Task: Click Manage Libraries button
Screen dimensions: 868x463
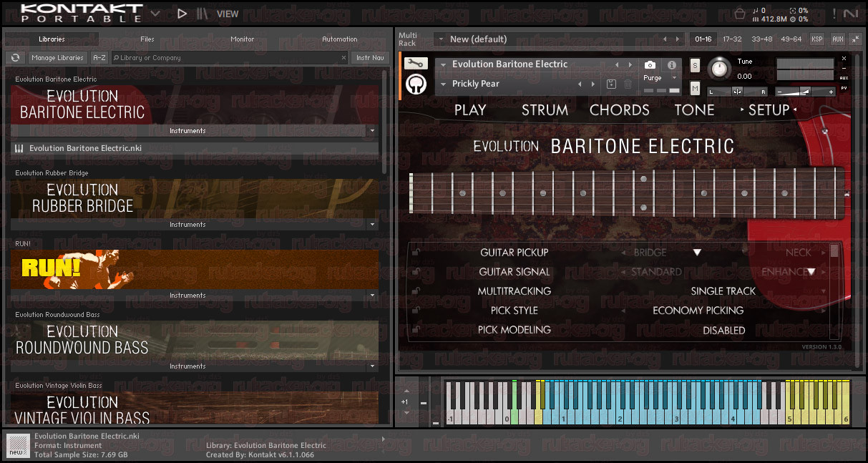Action: pyautogui.click(x=58, y=57)
